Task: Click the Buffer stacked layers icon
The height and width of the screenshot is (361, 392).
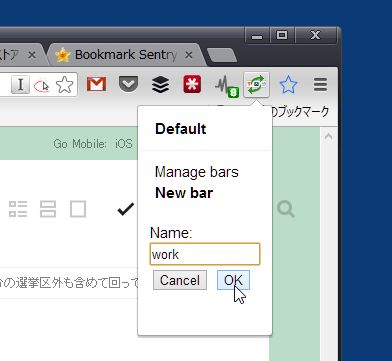Action: [160, 85]
